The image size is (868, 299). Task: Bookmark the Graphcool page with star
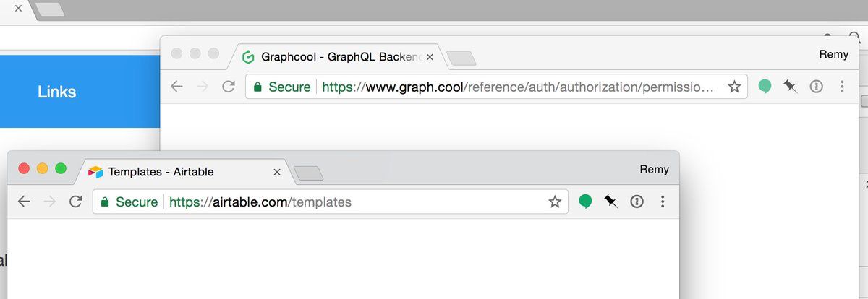click(x=734, y=87)
